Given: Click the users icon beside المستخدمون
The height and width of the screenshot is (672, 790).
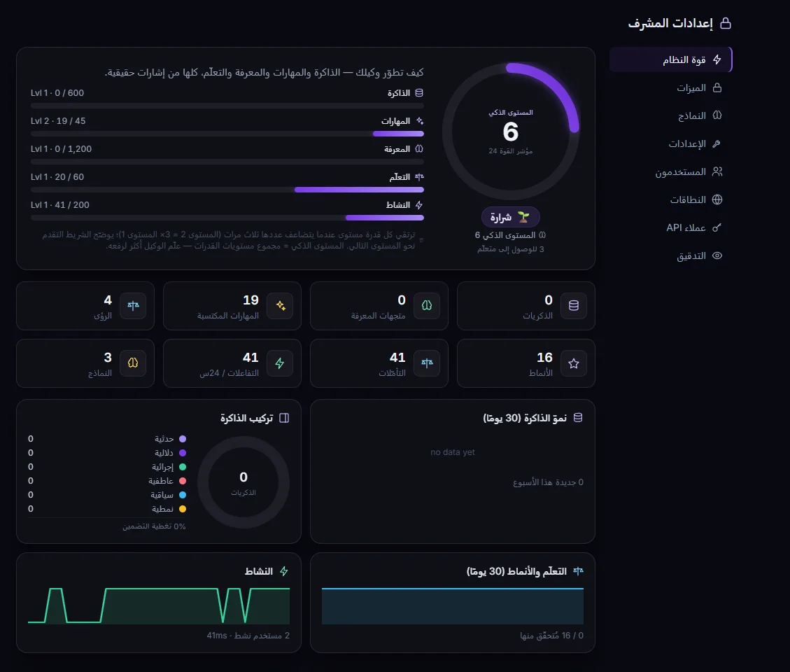Looking at the screenshot, I should (717, 172).
